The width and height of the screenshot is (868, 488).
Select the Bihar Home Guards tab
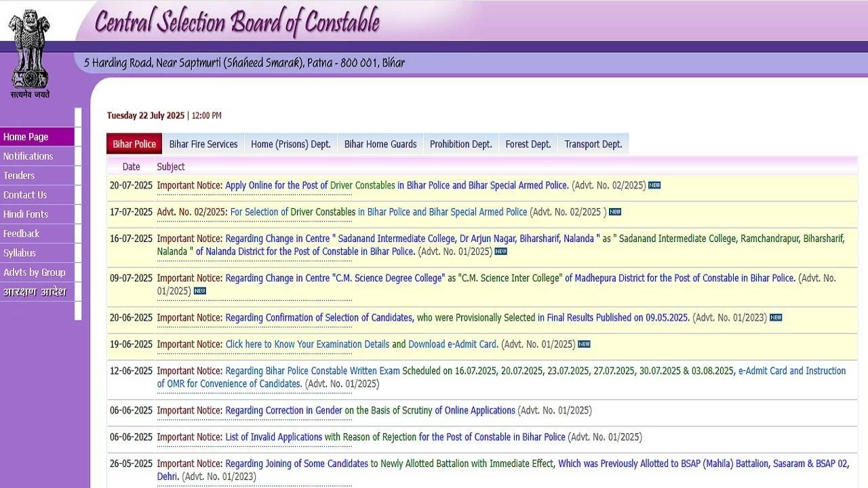click(380, 144)
